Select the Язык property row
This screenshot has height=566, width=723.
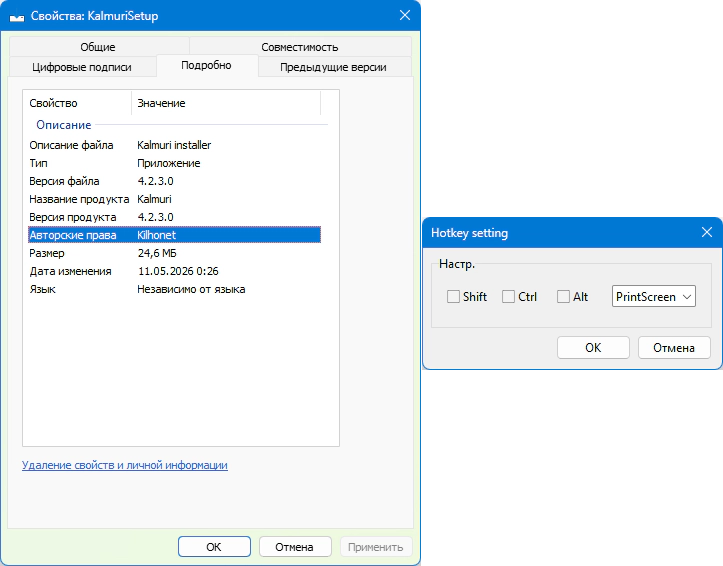[x=175, y=289]
